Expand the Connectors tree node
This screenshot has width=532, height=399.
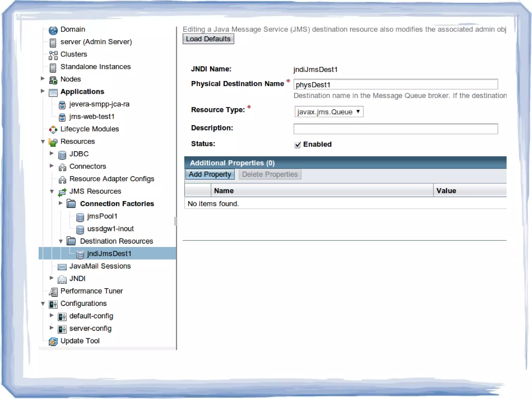(52, 166)
